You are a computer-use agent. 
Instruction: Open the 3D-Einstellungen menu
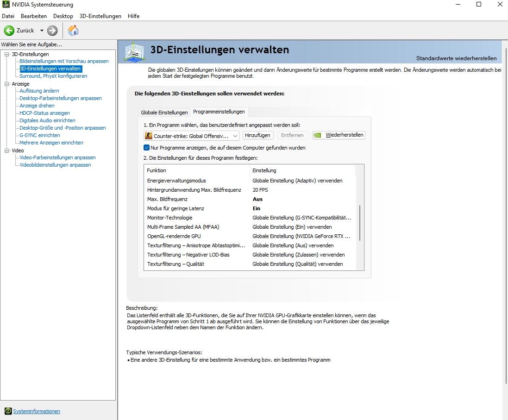100,16
